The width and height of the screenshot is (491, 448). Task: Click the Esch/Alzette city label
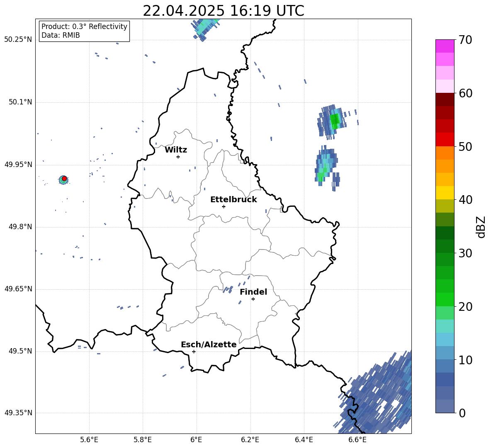click(x=209, y=345)
